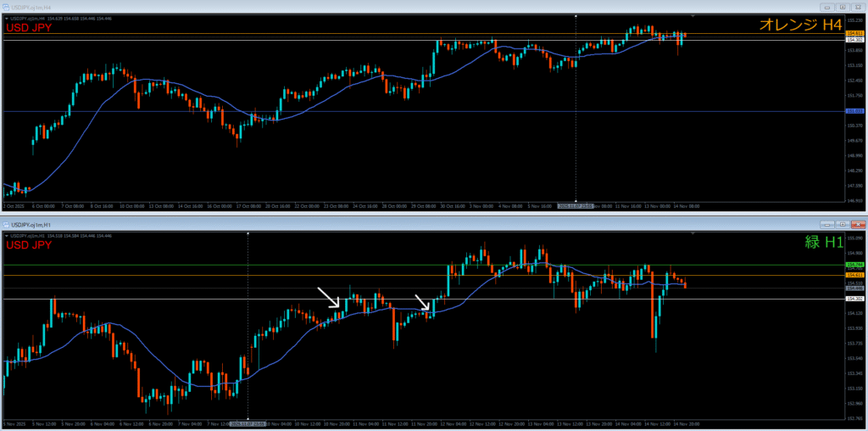Screen dimensions: 868x431
Task: Click the 146.910 price scale label in H4 chart
Action: click(854, 200)
